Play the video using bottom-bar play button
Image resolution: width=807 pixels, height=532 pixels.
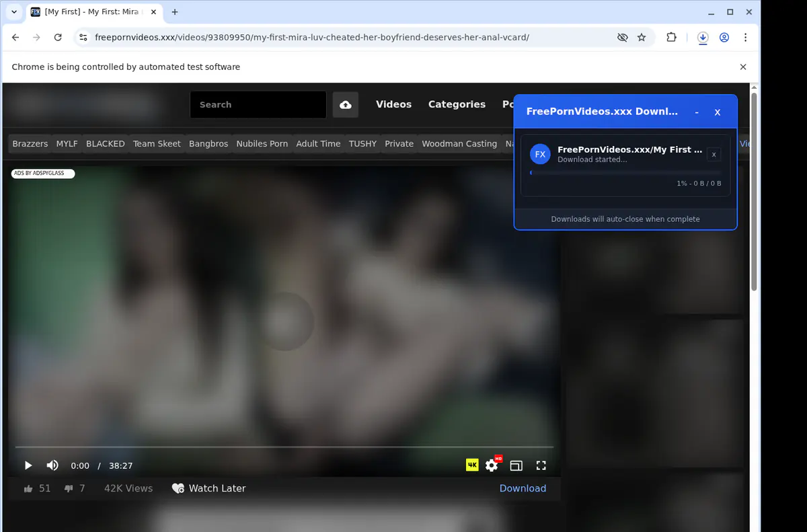(28, 465)
